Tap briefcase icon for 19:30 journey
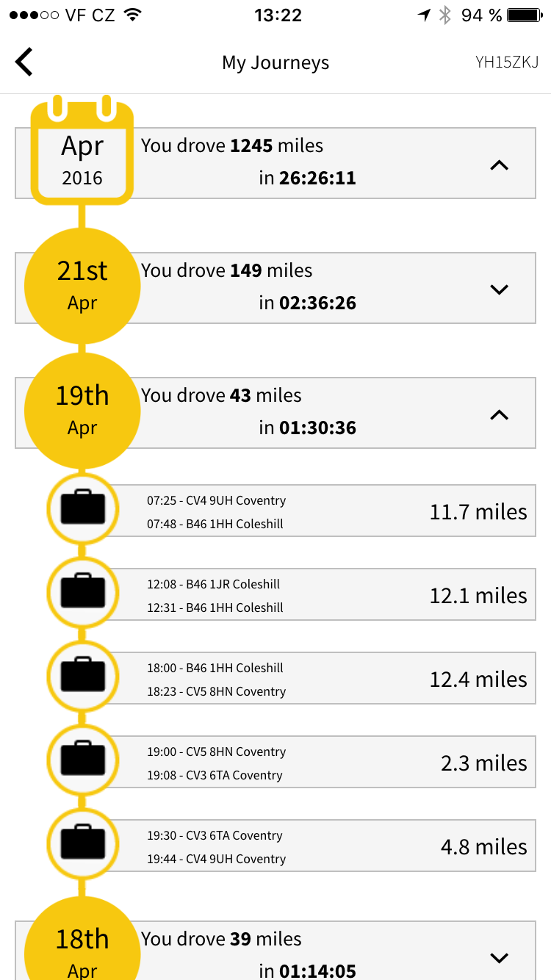The image size is (551, 980). [x=82, y=843]
